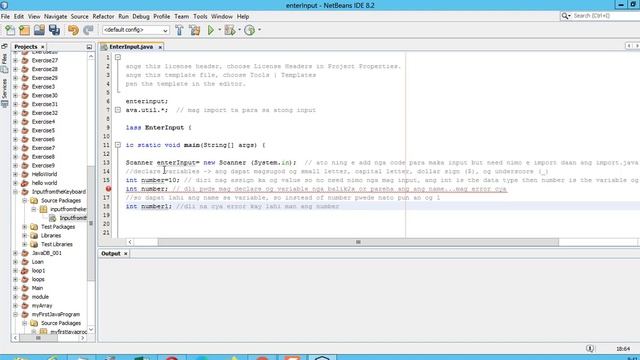Image resolution: width=640 pixels, height=360 pixels.
Task: Open the Debug menu
Action: 141,17
